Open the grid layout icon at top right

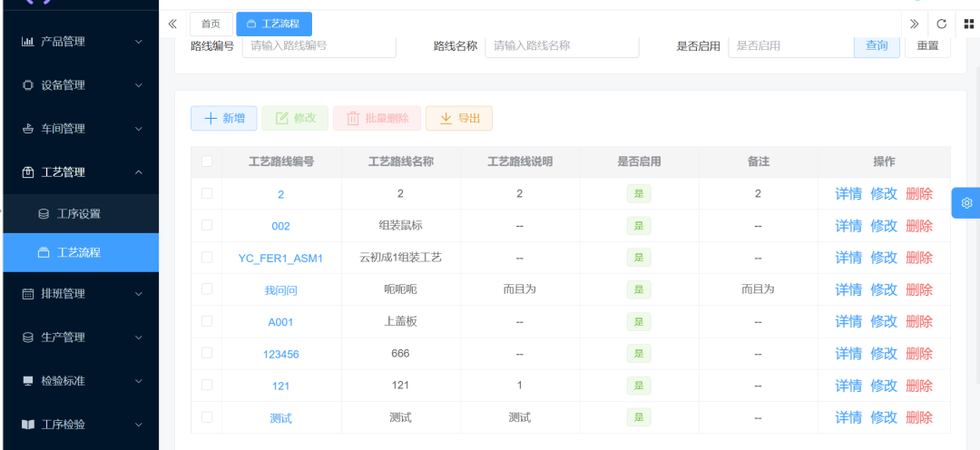(x=968, y=24)
